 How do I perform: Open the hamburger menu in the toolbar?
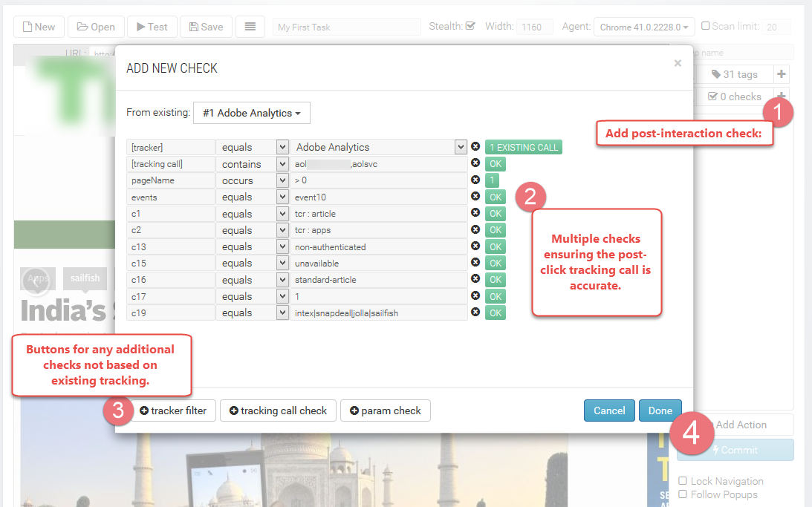(x=250, y=27)
